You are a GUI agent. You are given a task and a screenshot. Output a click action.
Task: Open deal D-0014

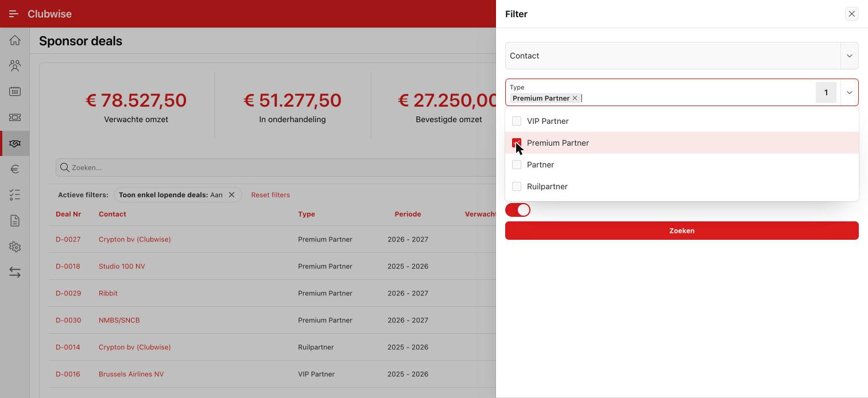[x=68, y=347]
